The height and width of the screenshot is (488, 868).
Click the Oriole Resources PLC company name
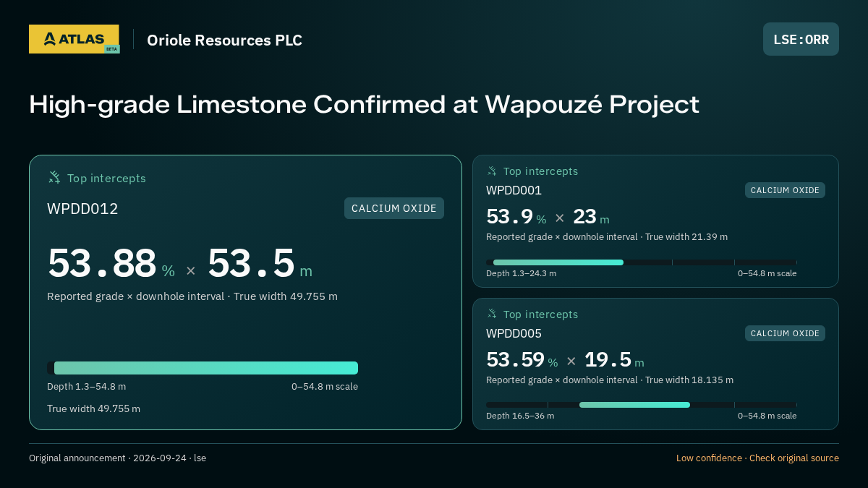[224, 40]
